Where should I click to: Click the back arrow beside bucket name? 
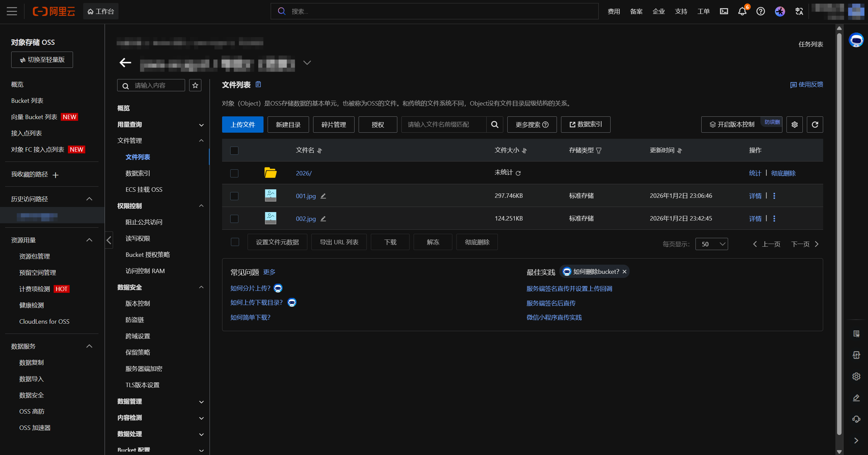(x=125, y=63)
